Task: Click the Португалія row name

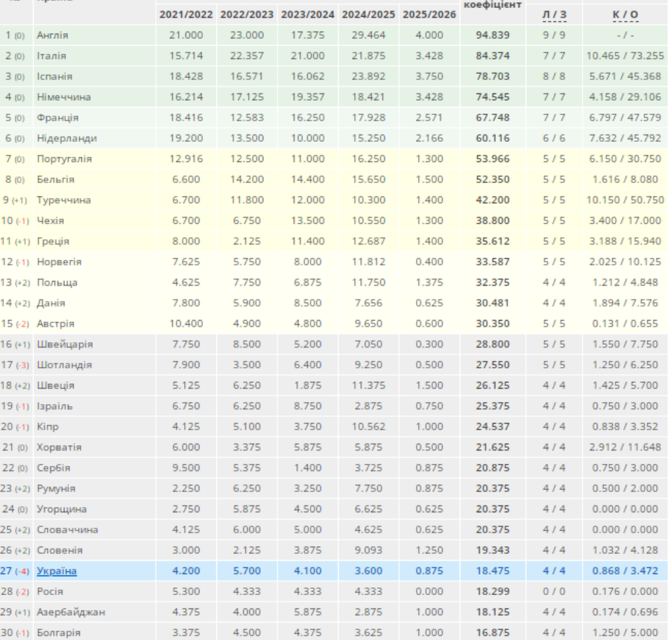Action: 65,159
